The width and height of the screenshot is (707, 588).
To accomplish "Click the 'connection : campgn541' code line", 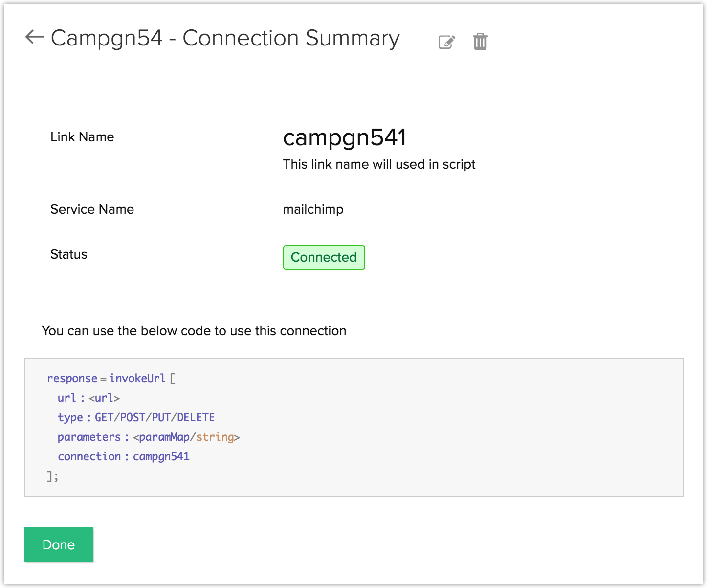I will click(123, 456).
